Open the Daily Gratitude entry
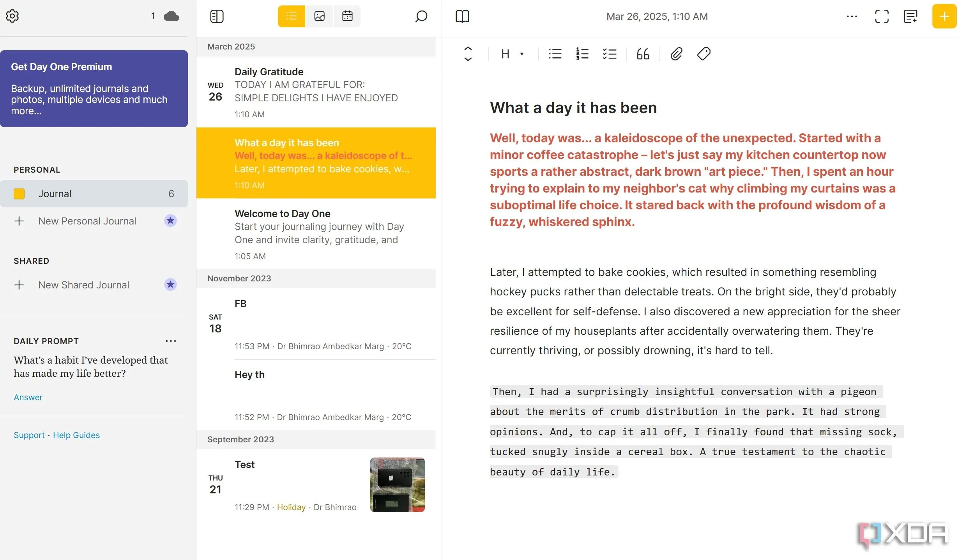The image size is (958, 560). 316,92
